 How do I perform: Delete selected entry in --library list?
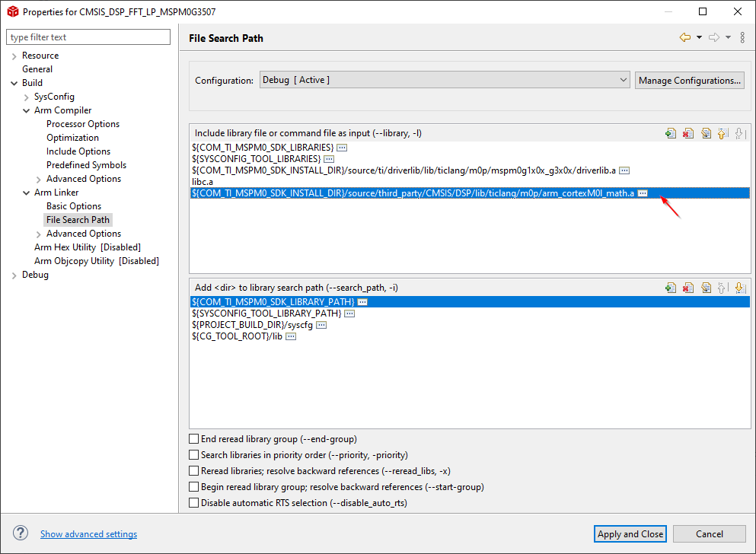(x=688, y=133)
